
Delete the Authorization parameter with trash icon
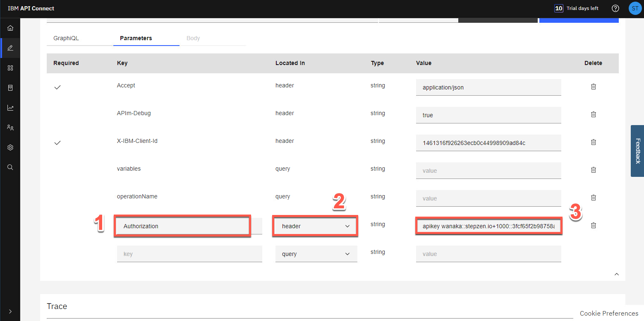pos(593,225)
